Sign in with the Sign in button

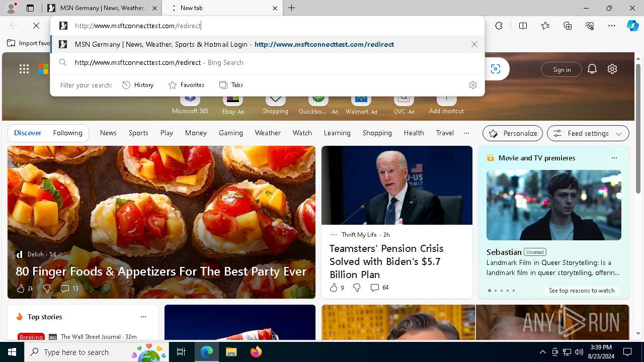[561, 69]
